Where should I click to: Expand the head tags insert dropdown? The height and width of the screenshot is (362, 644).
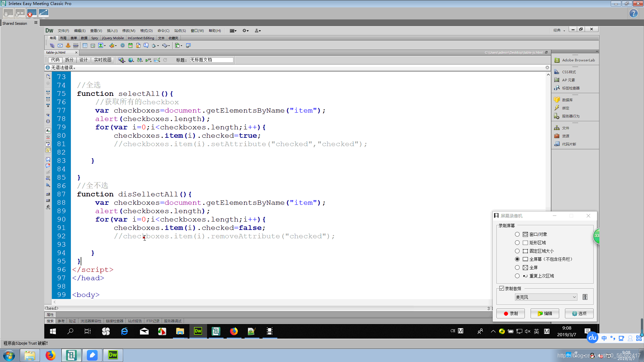tap(158, 46)
